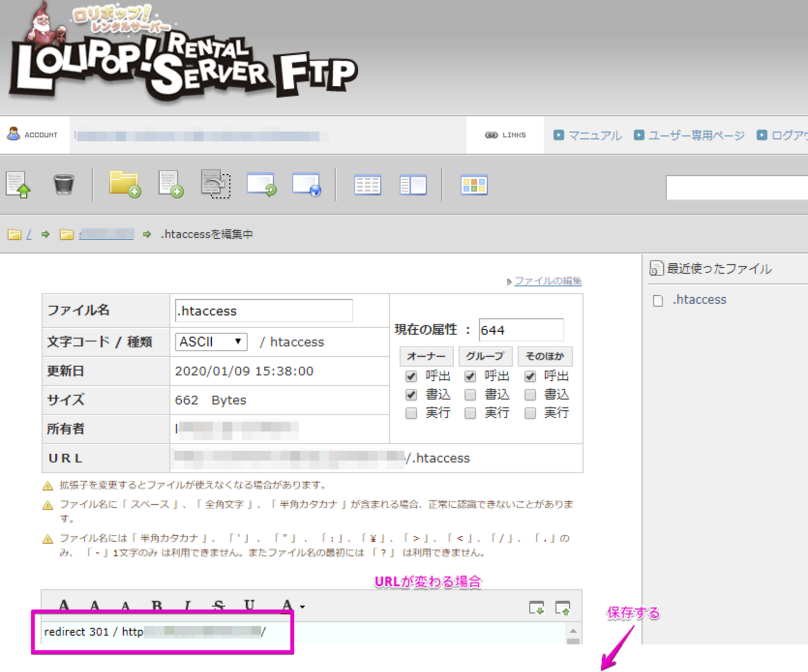The image size is (808, 672).
Task: Select the split pane view icon
Action: (413, 185)
